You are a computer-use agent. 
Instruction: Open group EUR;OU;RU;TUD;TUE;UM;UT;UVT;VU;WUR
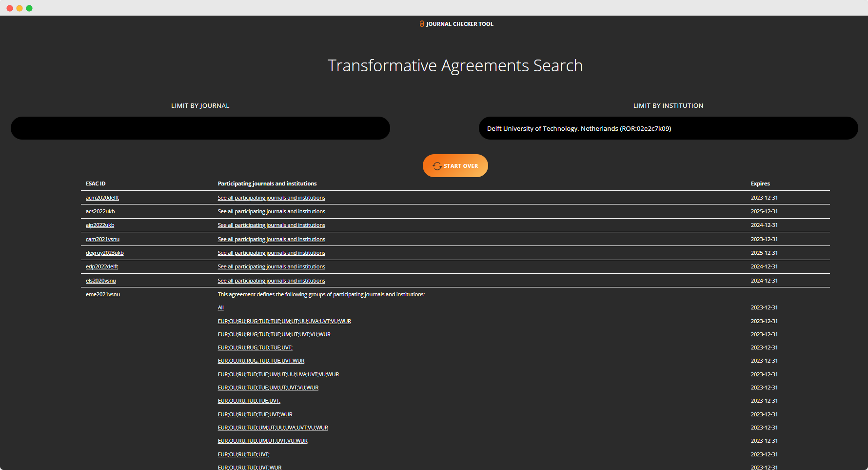point(268,388)
